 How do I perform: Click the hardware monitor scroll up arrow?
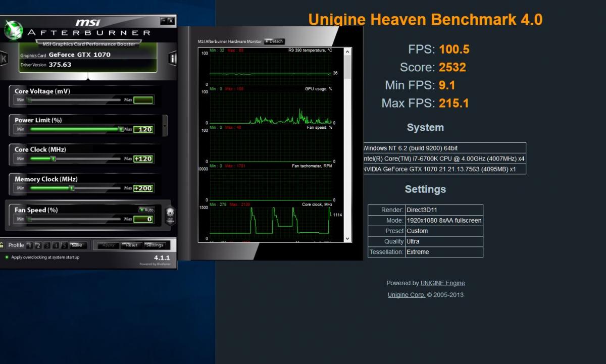[347, 51]
